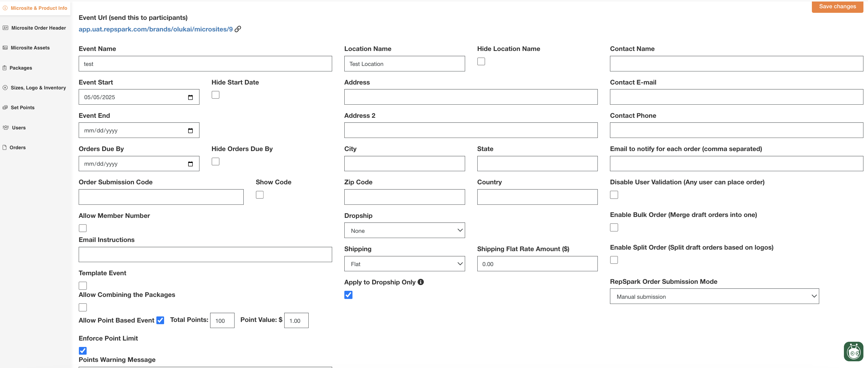Click the State input field

[x=537, y=164]
